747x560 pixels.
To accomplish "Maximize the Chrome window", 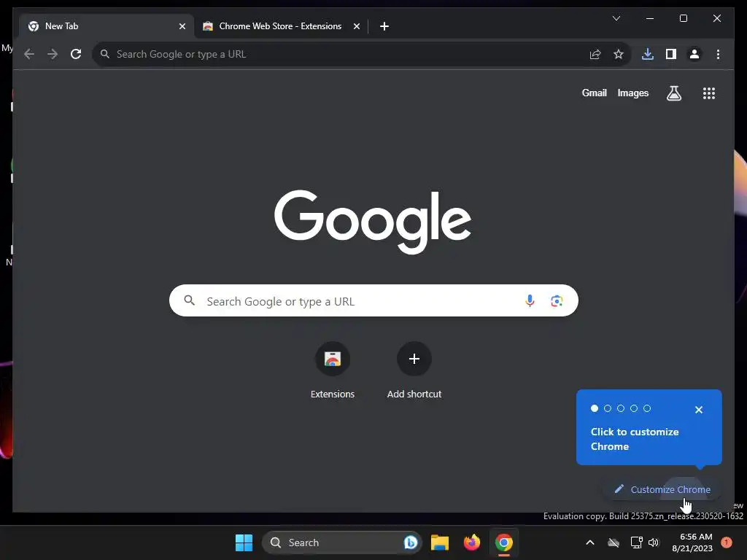I will (x=683, y=18).
